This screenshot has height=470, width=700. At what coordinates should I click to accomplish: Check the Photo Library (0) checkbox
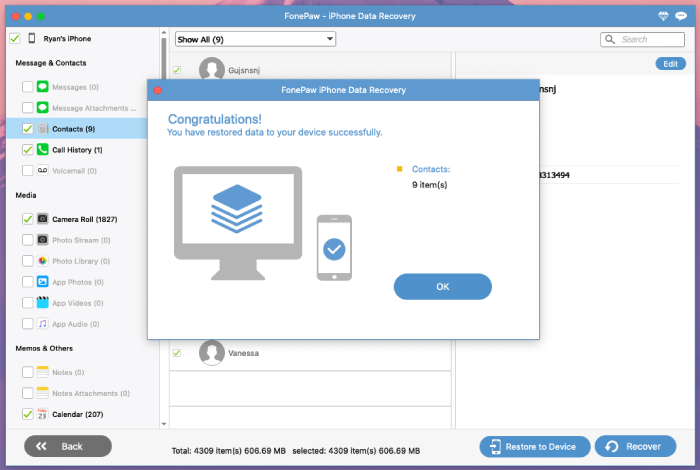click(28, 261)
